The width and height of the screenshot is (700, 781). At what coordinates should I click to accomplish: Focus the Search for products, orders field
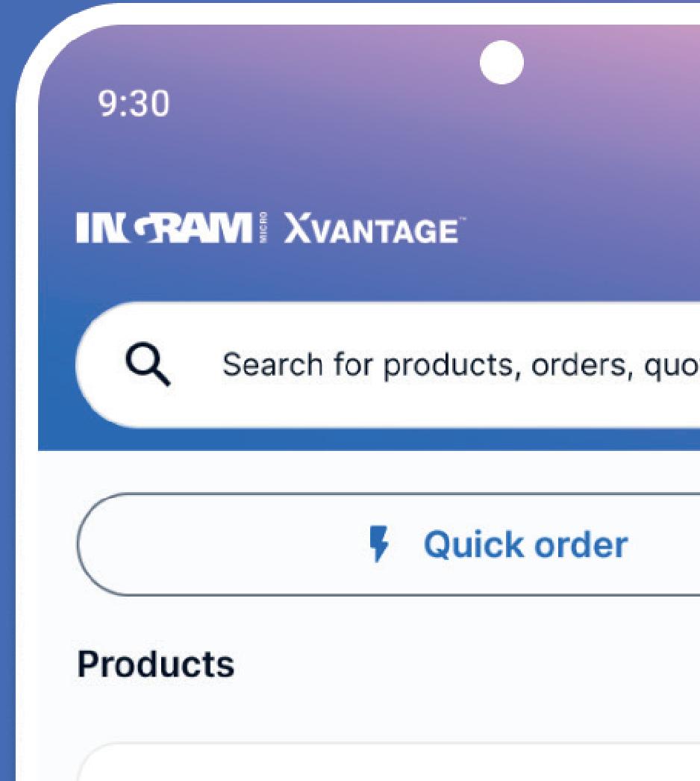[x=388, y=364]
